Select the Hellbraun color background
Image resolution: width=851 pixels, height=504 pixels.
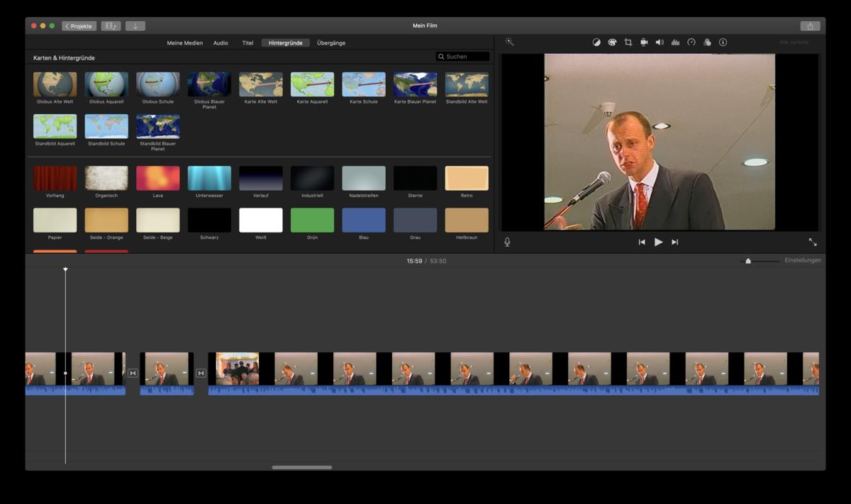467,220
